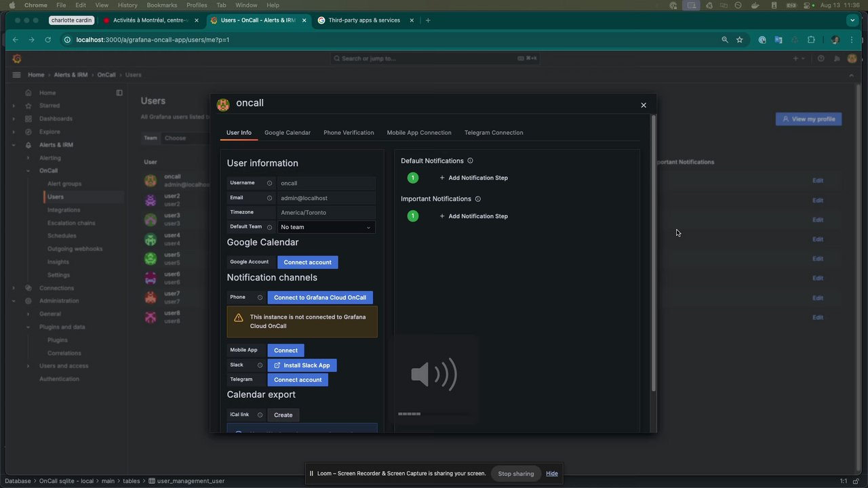Click info icon beside Phone
Viewport: 868px width, 488px height.
click(x=260, y=298)
